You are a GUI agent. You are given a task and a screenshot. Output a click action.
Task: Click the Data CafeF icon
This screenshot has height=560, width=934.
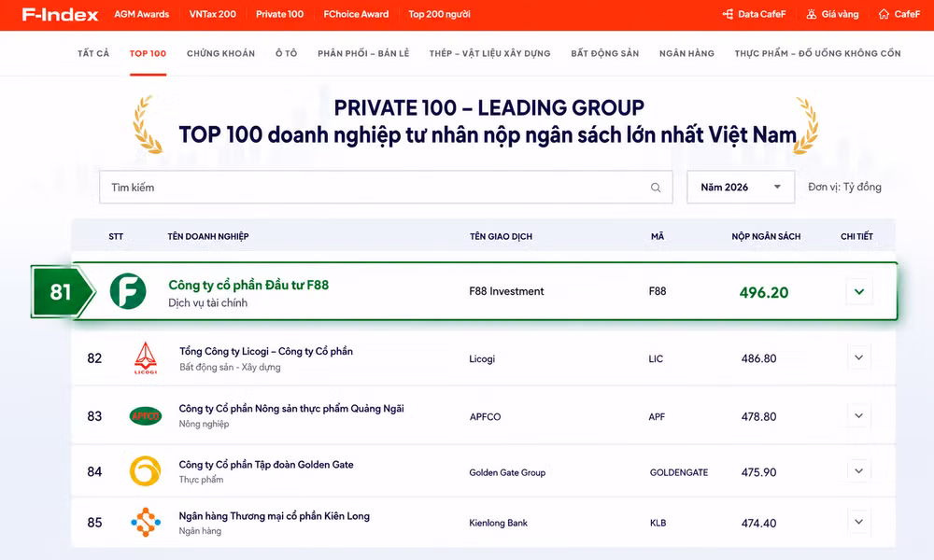(728, 14)
